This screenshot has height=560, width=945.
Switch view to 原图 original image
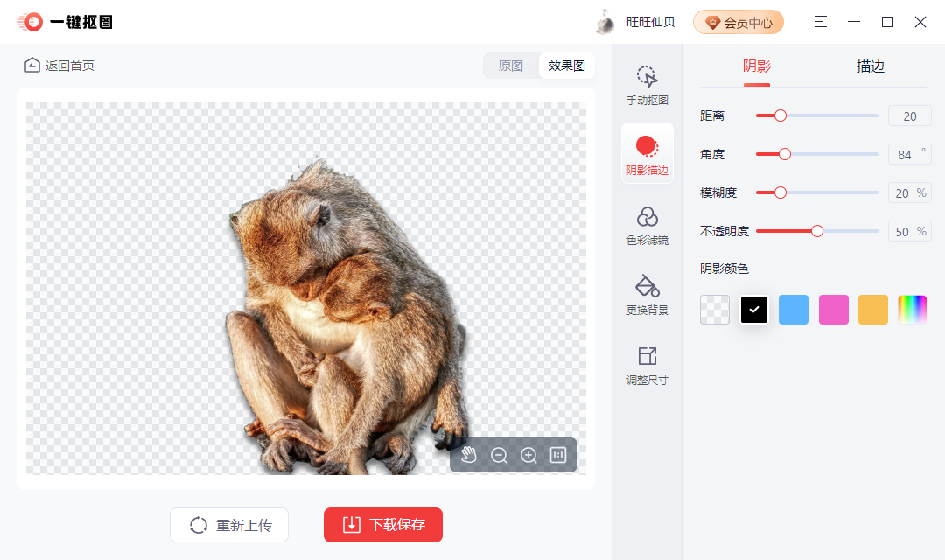point(510,65)
